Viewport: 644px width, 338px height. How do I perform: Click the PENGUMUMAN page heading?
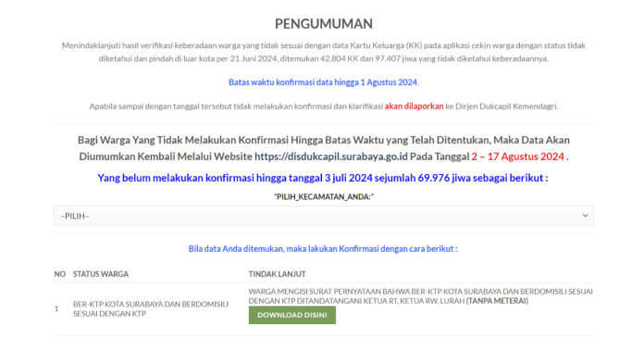pos(324,24)
